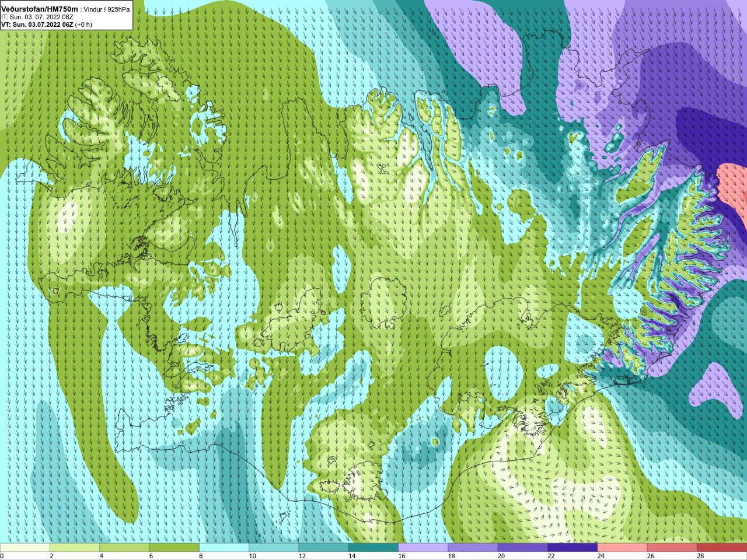This screenshot has height=560, width=747.
Task: Click the 'Vindur í 925hPa' label
Action: (x=107, y=9)
